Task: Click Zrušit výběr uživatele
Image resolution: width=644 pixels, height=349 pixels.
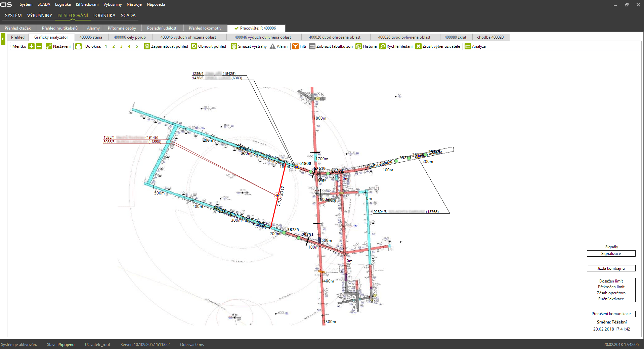Action: point(438,46)
